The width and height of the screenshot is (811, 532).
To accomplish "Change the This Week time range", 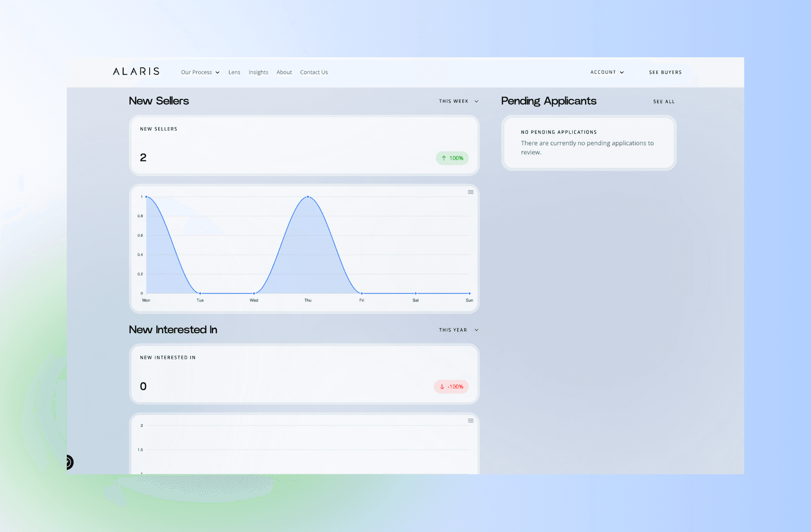I will [x=458, y=101].
